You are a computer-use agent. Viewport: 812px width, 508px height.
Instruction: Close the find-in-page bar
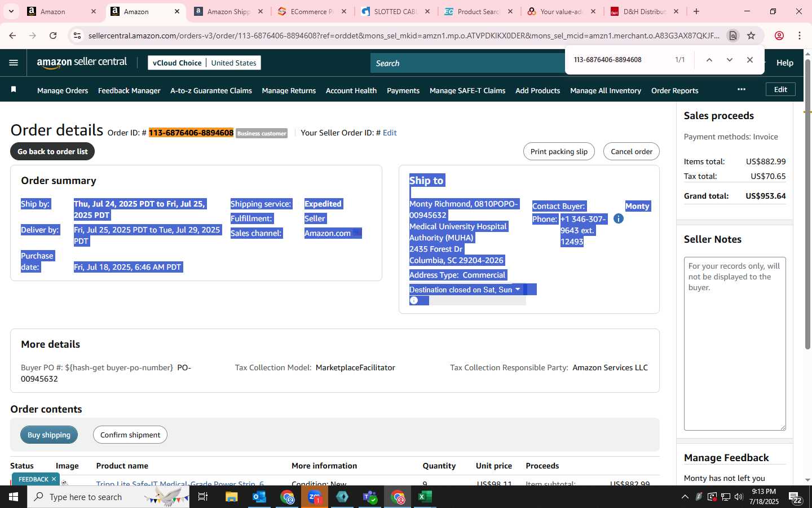point(750,60)
